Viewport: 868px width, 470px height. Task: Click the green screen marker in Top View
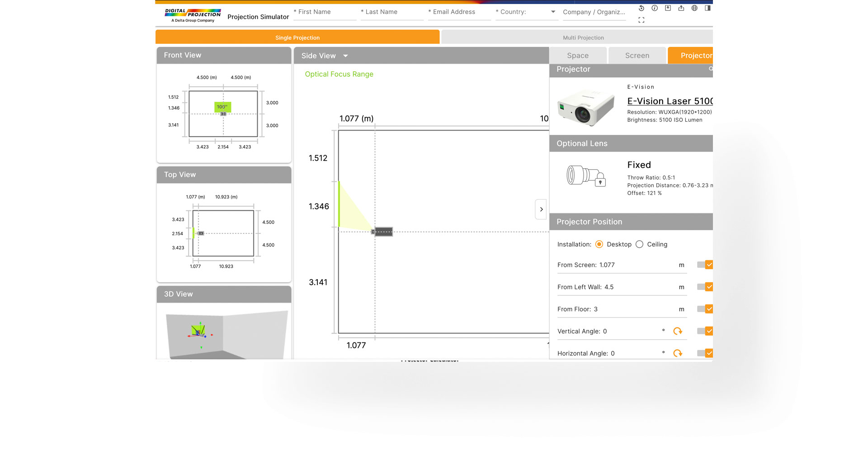coord(193,233)
